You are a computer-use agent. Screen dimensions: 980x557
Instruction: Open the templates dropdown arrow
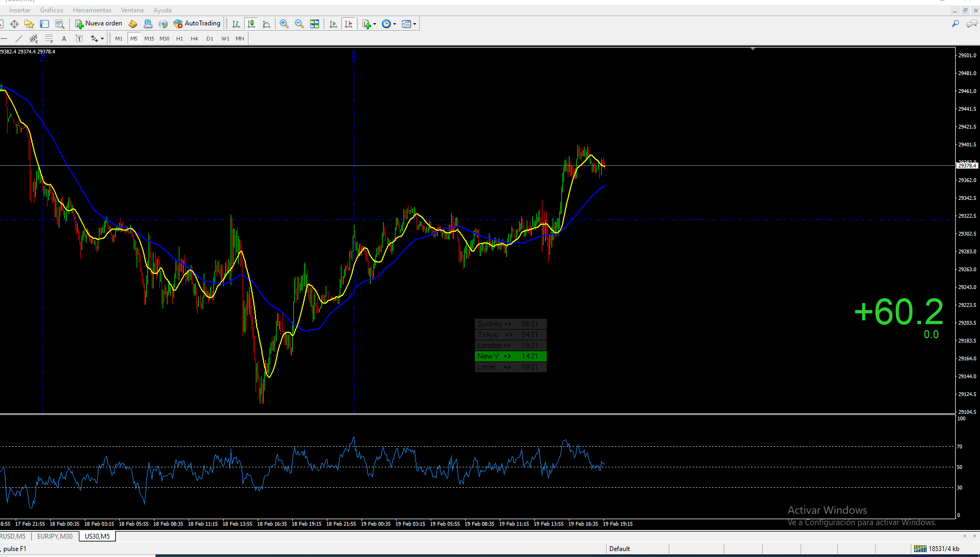[x=414, y=24]
